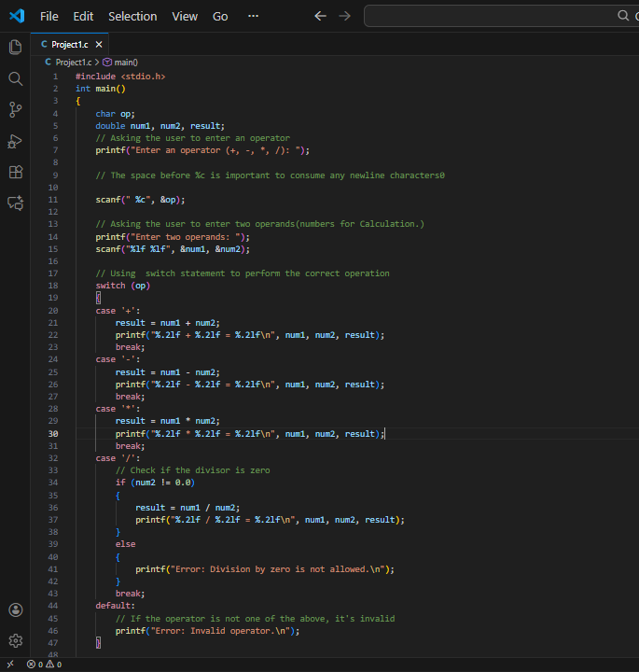The image size is (639, 672).
Task: Open the File menu
Action: (x=49, y=16)
